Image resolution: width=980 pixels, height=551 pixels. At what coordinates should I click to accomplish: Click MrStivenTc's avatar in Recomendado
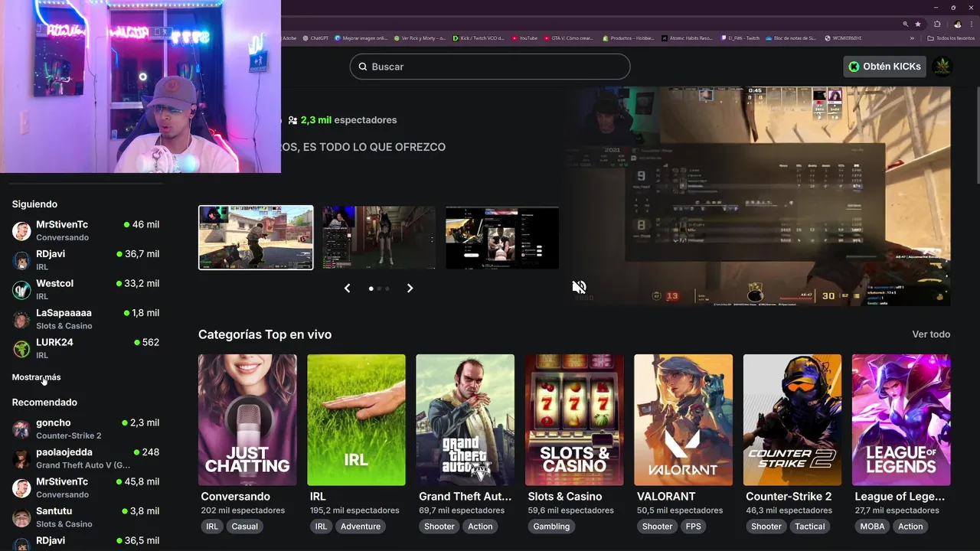pos(21,488)
